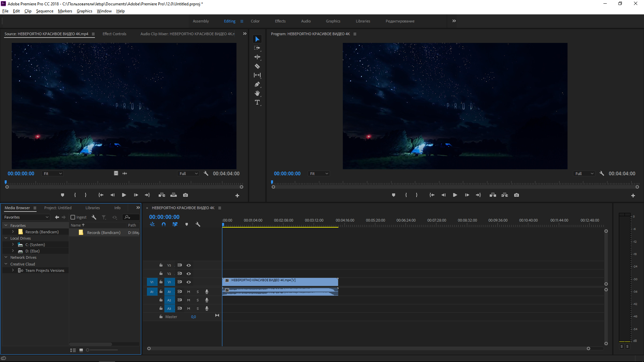Click the Snap toggle icon in timeline
The width and height of the screenshot is (644, 362).
[x=164, y=224]
